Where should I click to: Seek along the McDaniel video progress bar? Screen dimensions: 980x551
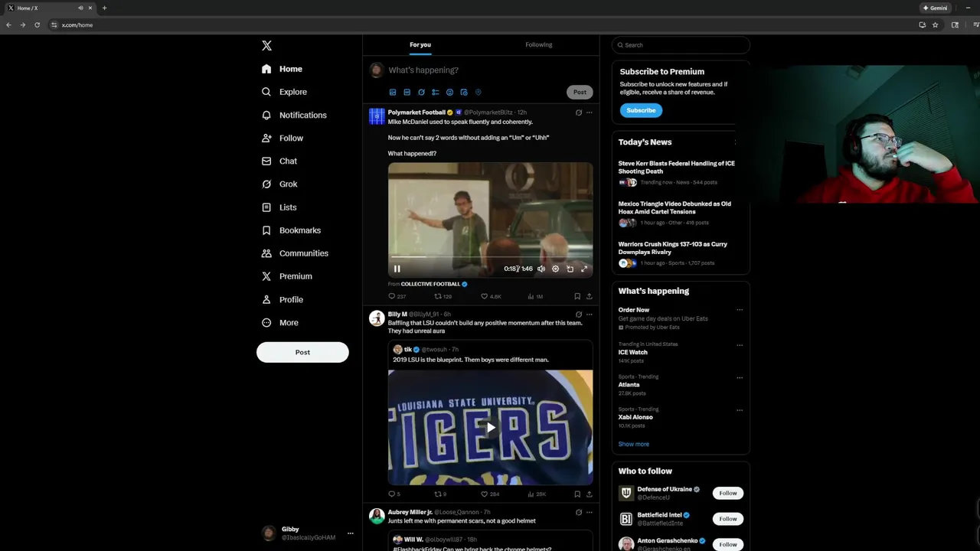coord(490,258)
